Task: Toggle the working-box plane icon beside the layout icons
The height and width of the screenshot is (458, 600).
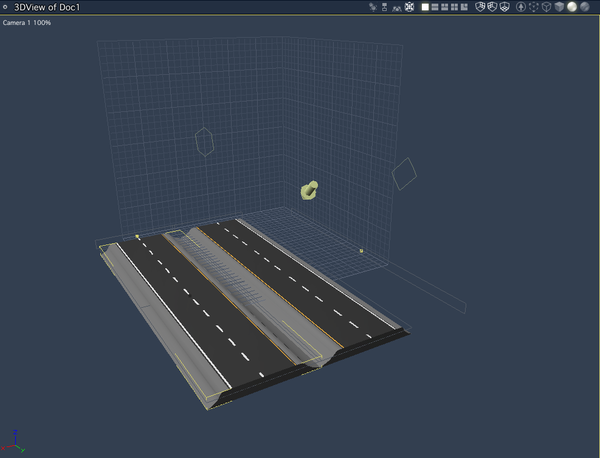Action: pyautogui.click(x=480, y=7)
